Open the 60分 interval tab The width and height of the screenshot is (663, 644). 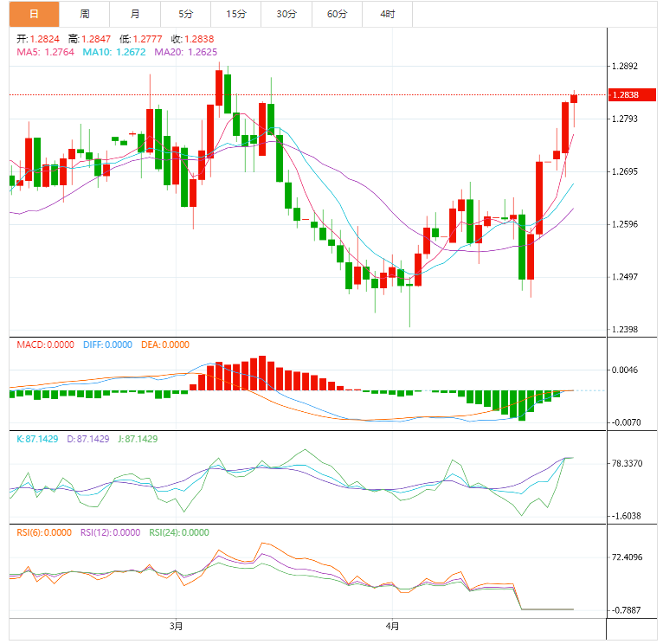337,14
